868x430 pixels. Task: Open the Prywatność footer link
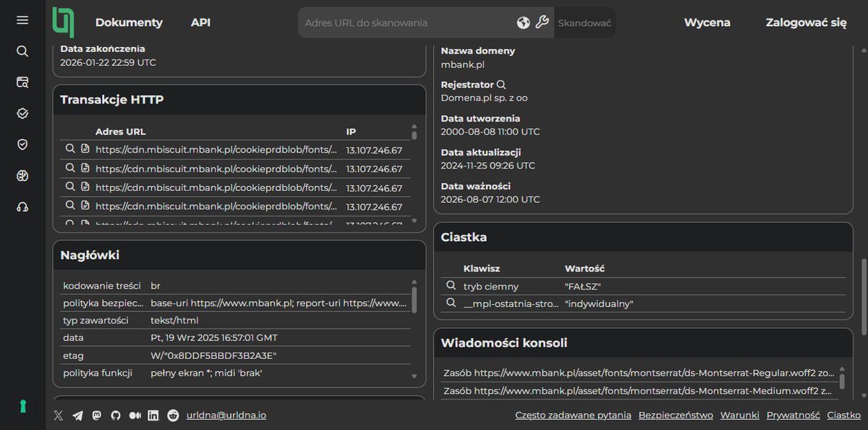793,415
